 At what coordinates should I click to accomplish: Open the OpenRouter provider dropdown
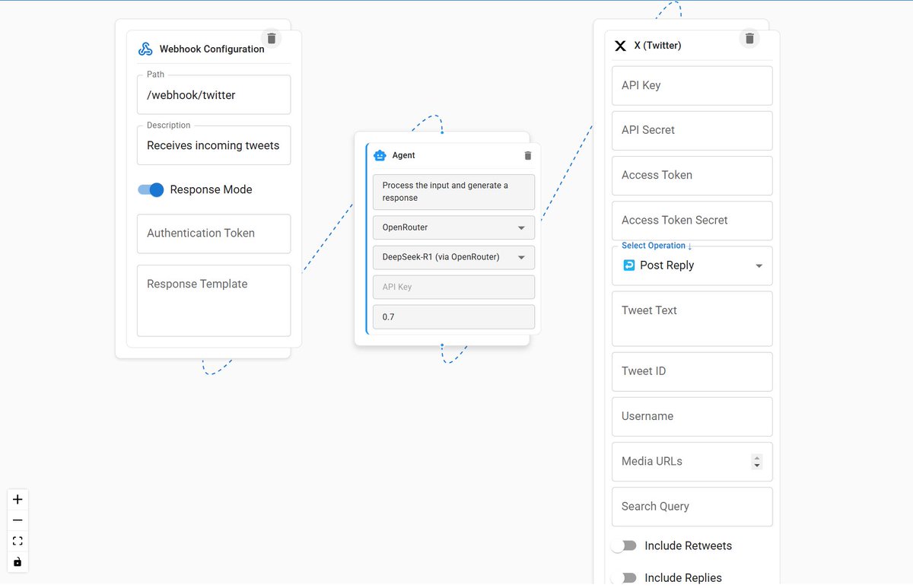pyautogui.click(x=453, y=227)
